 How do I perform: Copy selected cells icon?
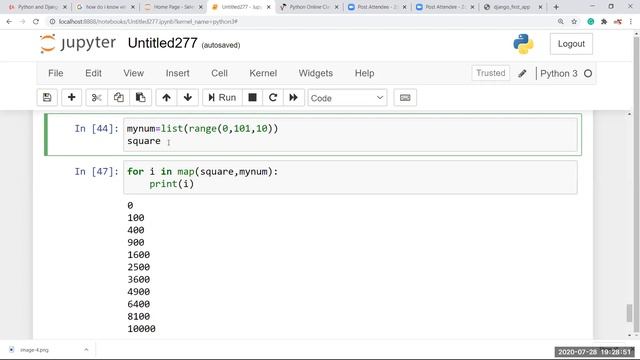(119, 98)
